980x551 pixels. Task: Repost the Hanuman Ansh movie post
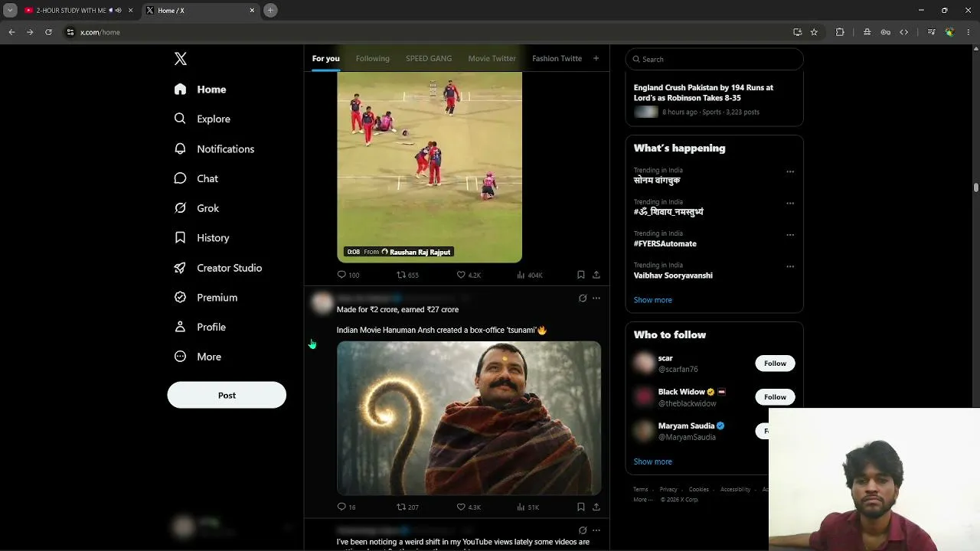click(x=407, y=507)
